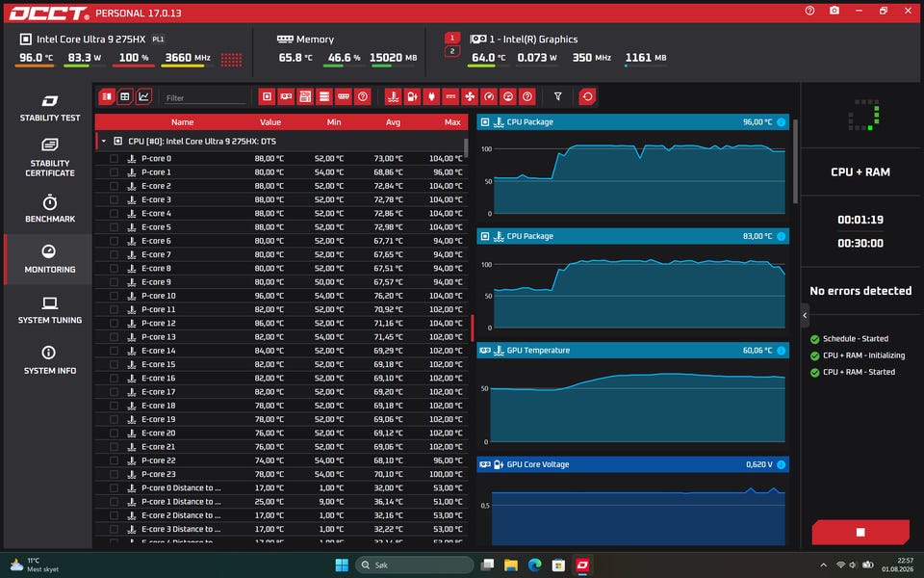Viewport: 924px width, 578px height.
Task: Launch Microsoft Edge from the taskbar
Action: tap(534, 565)
